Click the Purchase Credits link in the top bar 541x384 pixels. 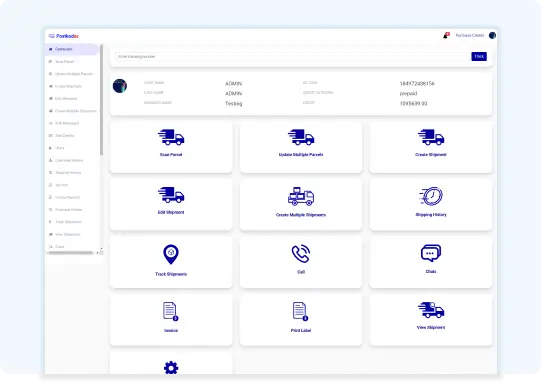point(470,36)
